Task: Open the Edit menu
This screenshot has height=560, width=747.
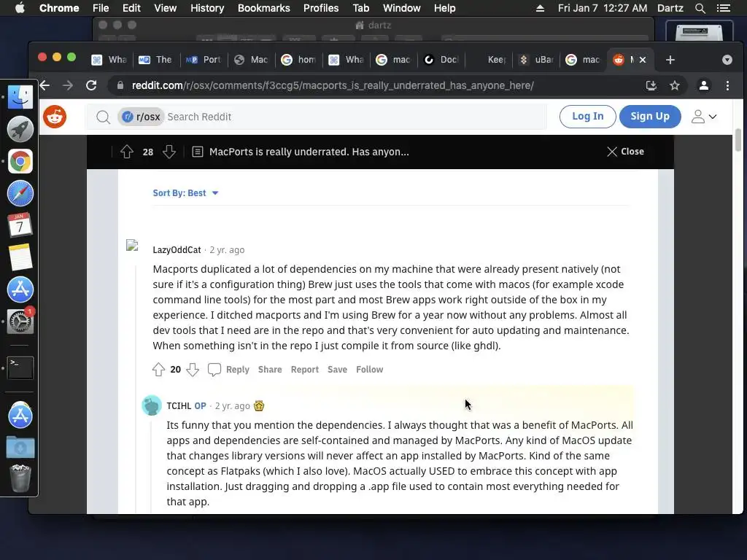Action: 131,8
